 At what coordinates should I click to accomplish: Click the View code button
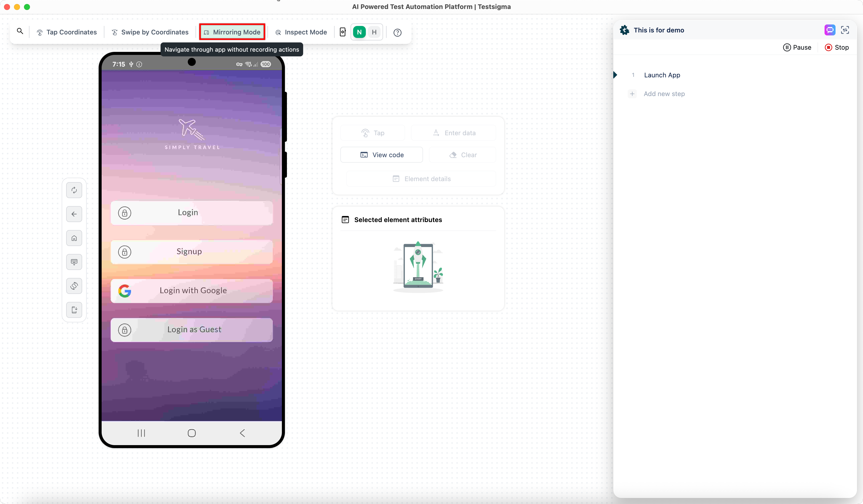[382, 155]
